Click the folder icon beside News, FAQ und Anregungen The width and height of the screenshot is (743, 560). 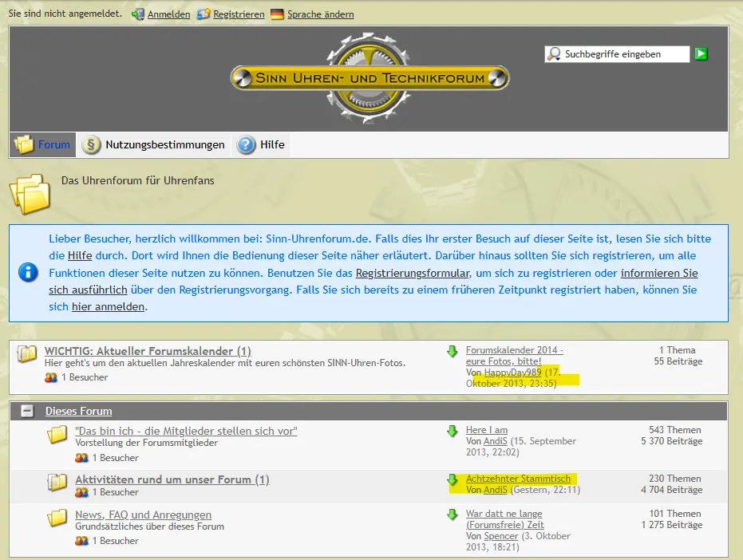(x=57, y=519)
